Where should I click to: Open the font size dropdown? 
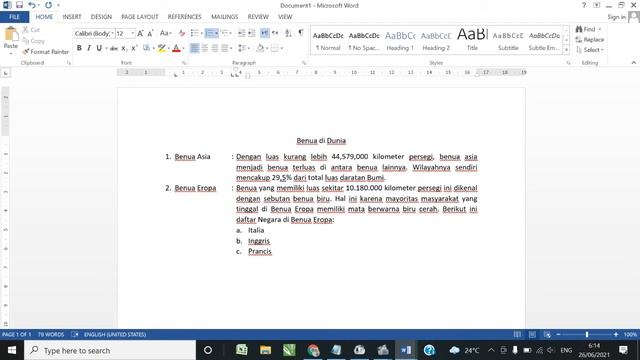(x=133, y=33)
